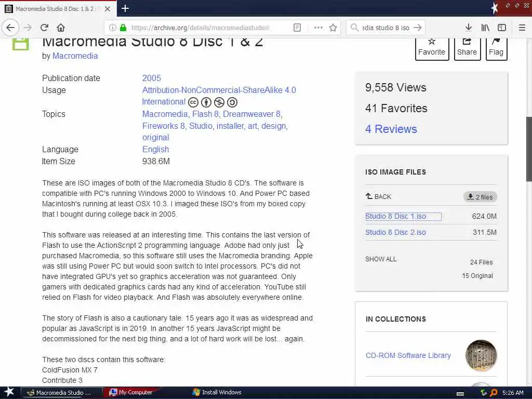
Task: Open the Macromedia topic link
Action: [165, 114]
